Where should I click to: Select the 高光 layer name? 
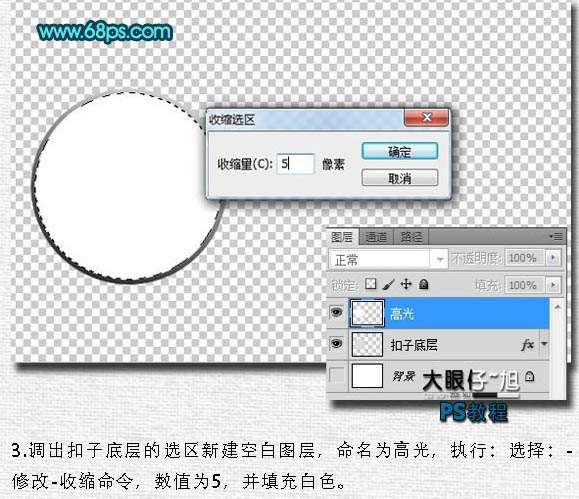click(x=402, y=314)
